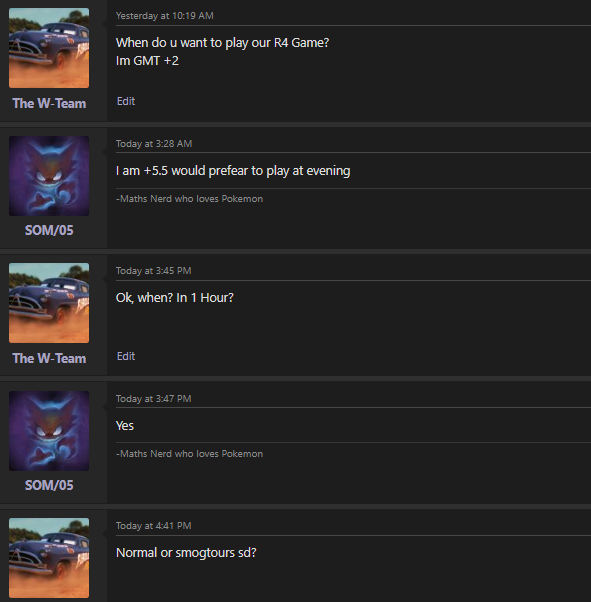
Task: Open The W-Team car avatar on 3:45 PM message
Action: coord(49,303)
